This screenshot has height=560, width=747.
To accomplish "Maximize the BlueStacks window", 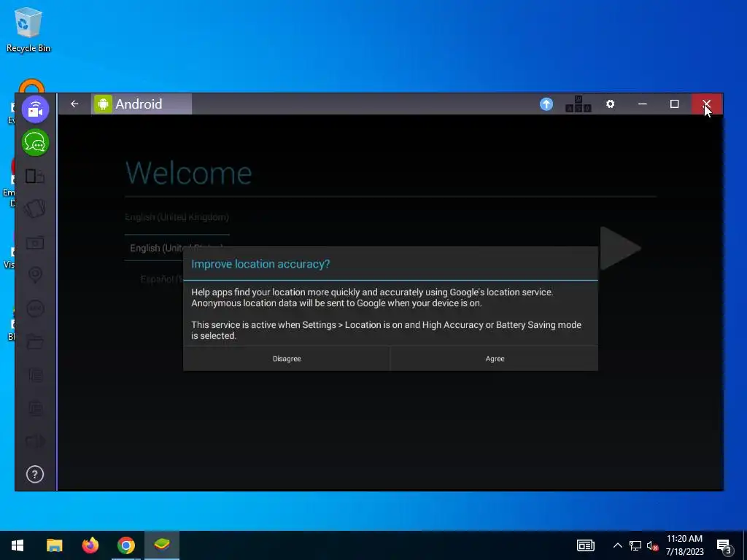I will tap(674, 104).
